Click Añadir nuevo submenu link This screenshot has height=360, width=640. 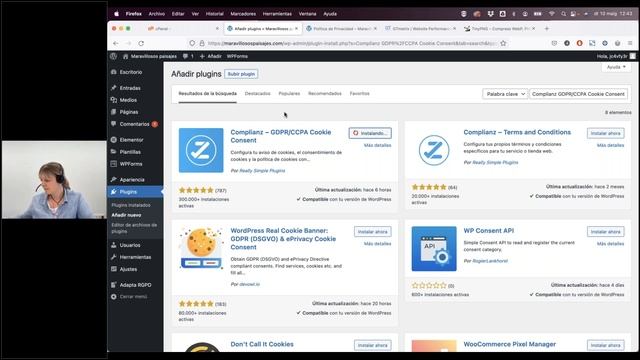[x=126, y=215]
